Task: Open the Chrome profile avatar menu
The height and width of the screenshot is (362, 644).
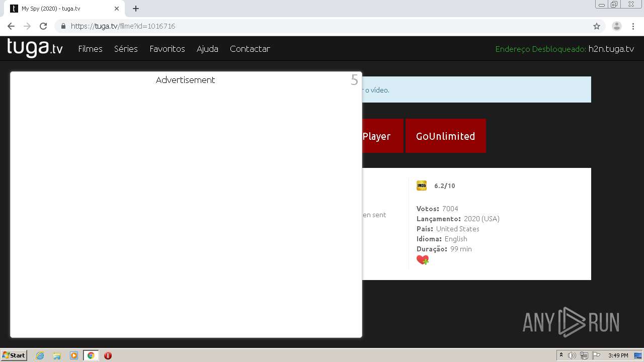Action: tap(617, 26)
